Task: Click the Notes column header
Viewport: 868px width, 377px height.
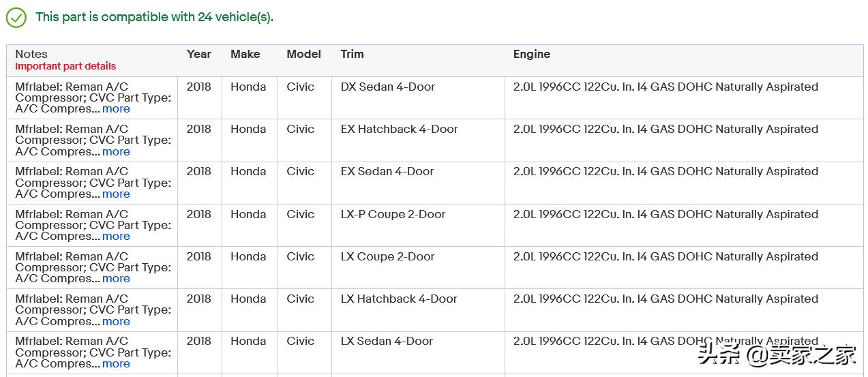Action: tap(31, 54)
